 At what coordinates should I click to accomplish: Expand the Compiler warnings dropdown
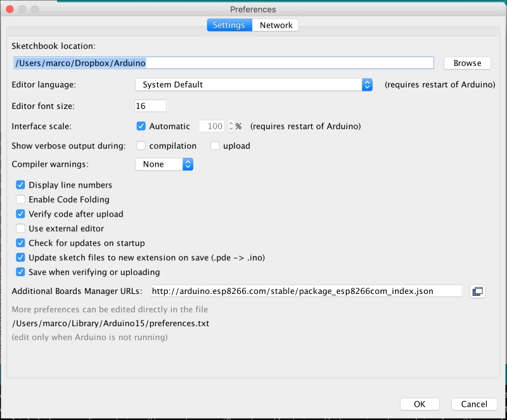pos(164,164)
